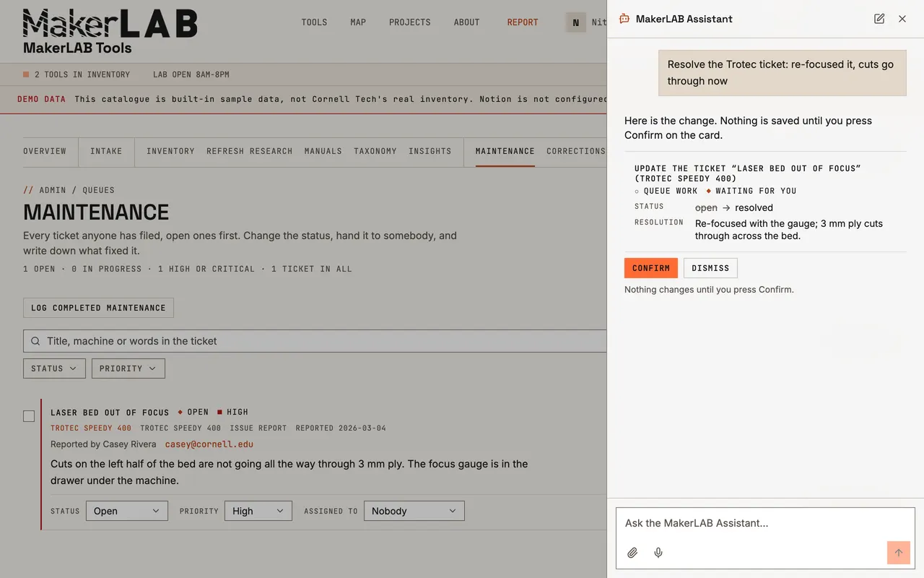Activate voice input with the microphone icon
The width and height of the screenshot is (924, 578).
click(658, 553)
